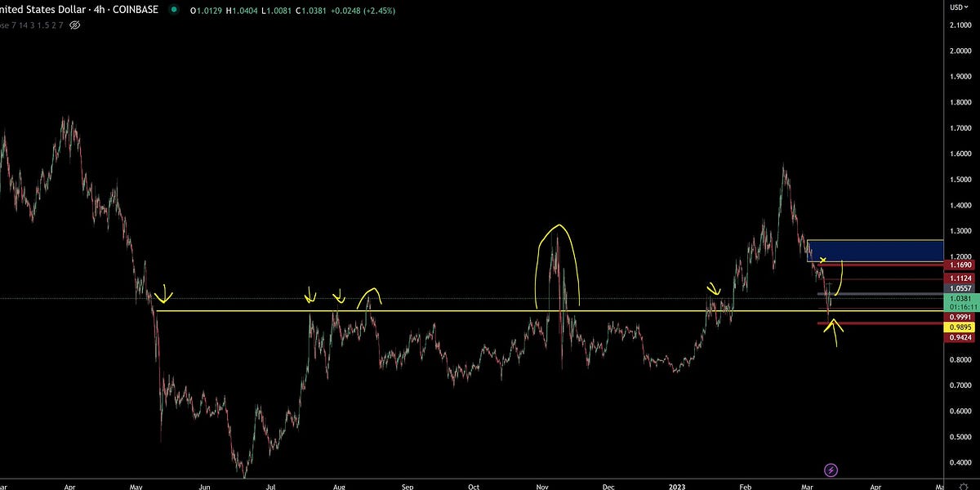
Task: Click the Mar label on the time axis
Action: pyautogui.click(x=807, y=486)
